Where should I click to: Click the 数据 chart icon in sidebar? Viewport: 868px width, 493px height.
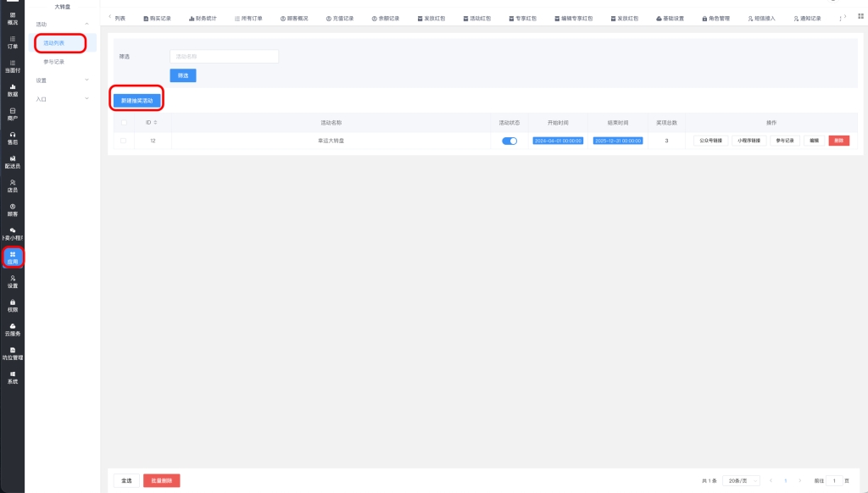[12, 90]
